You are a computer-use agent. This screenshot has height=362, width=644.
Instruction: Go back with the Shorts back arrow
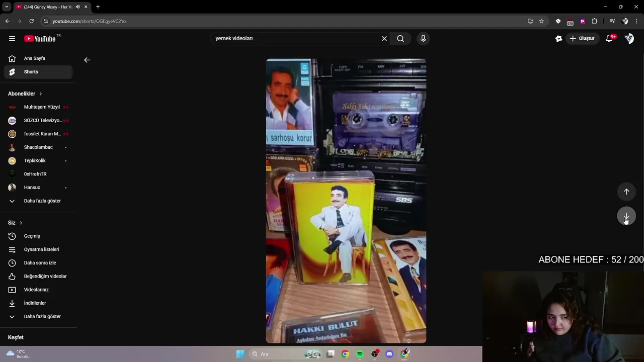tap(87, 60)
